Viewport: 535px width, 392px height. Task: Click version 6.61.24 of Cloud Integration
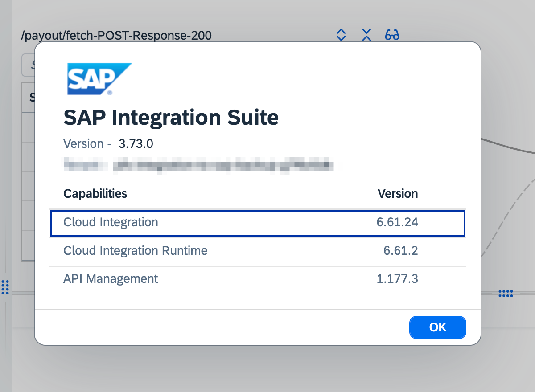397,222
